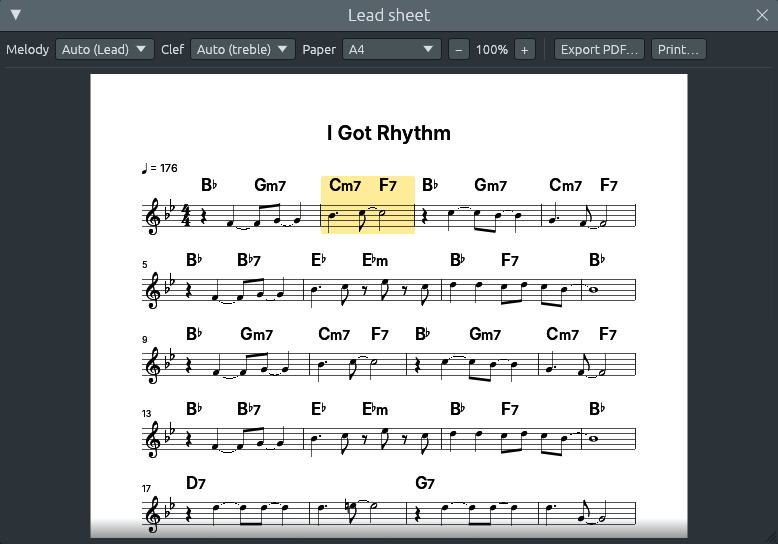Click the G7 chord at measure 17 line
Screen dimensions: 778x544
click(425, 483)
